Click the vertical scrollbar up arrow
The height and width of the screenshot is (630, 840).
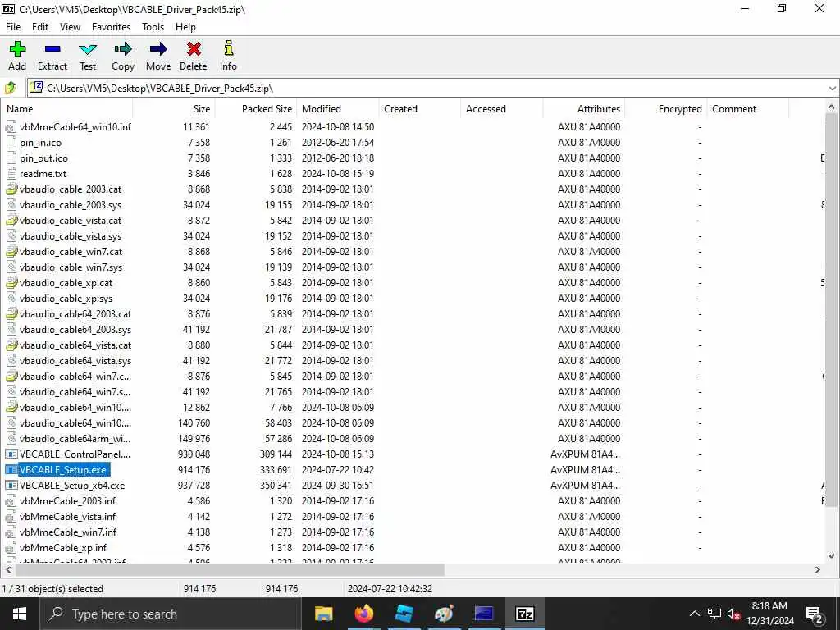[x=831, y=107]
